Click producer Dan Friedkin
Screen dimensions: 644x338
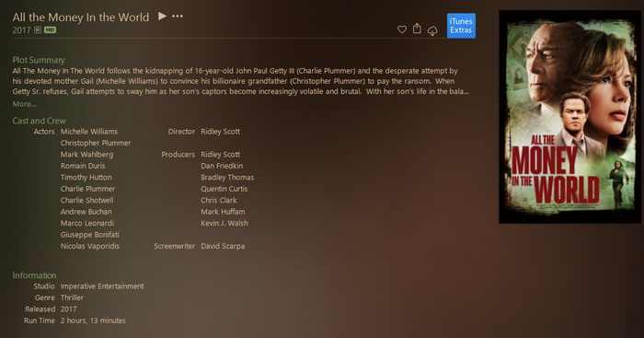pos(222,166)
